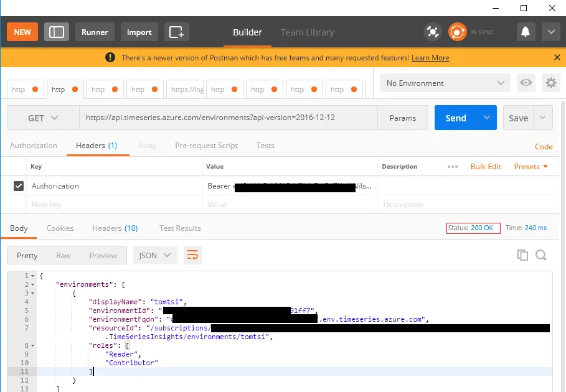Expand the Save options arrow

pyautogui.click(x=543, y=118)
